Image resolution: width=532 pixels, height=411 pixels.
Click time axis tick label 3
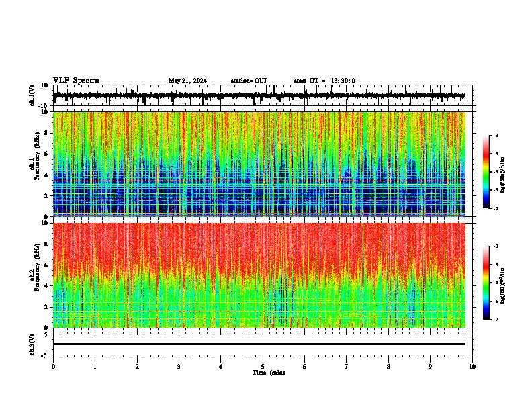(x=179, y=367)
